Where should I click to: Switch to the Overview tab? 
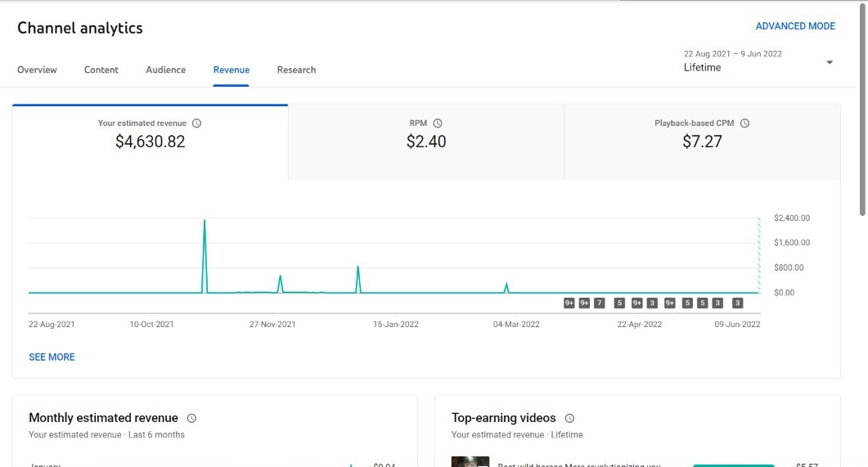(x=37, y=70)
